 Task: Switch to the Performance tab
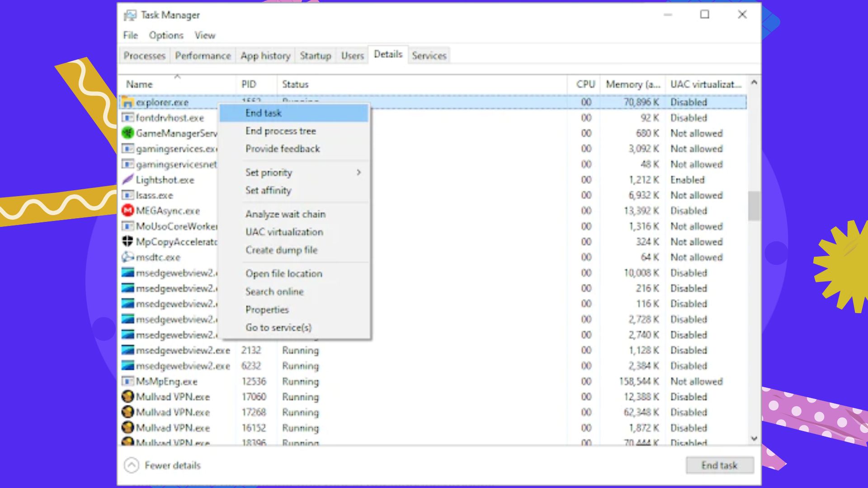pyautogui.click(x=203, y=56)
